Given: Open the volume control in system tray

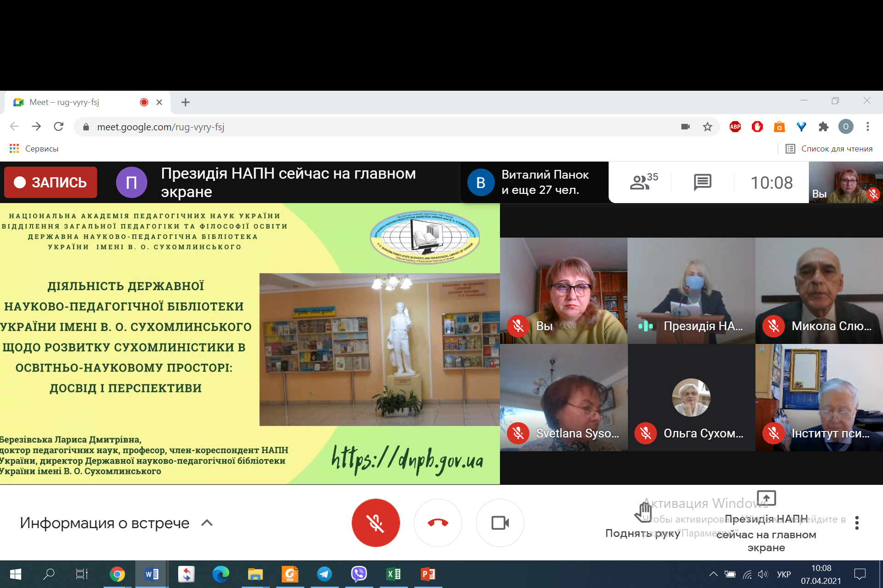Looking at the screenshot, I should [763, 574].
